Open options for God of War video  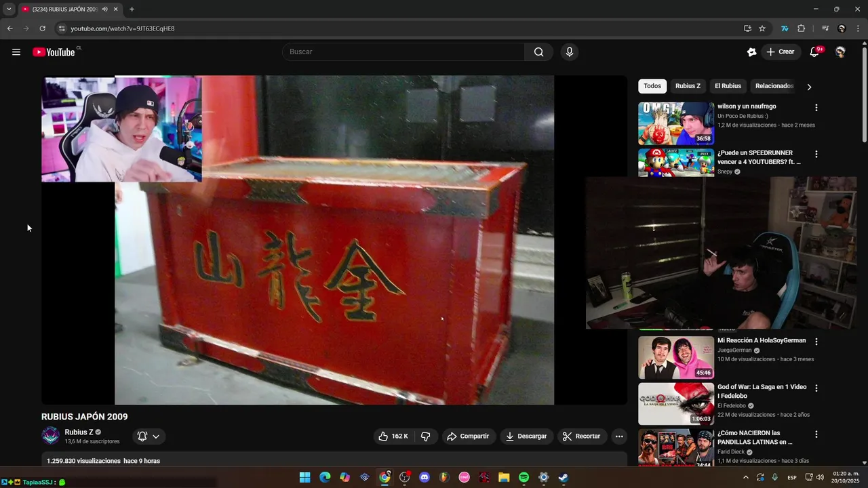(x=816, y=388)
